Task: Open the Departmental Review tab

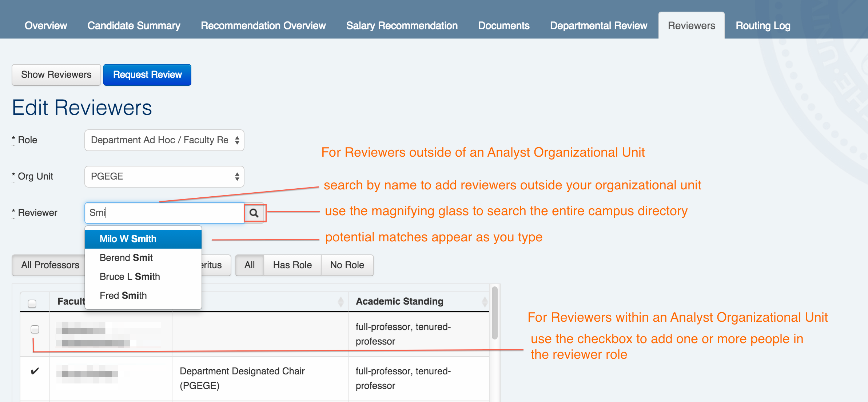Action: point(599,25)
